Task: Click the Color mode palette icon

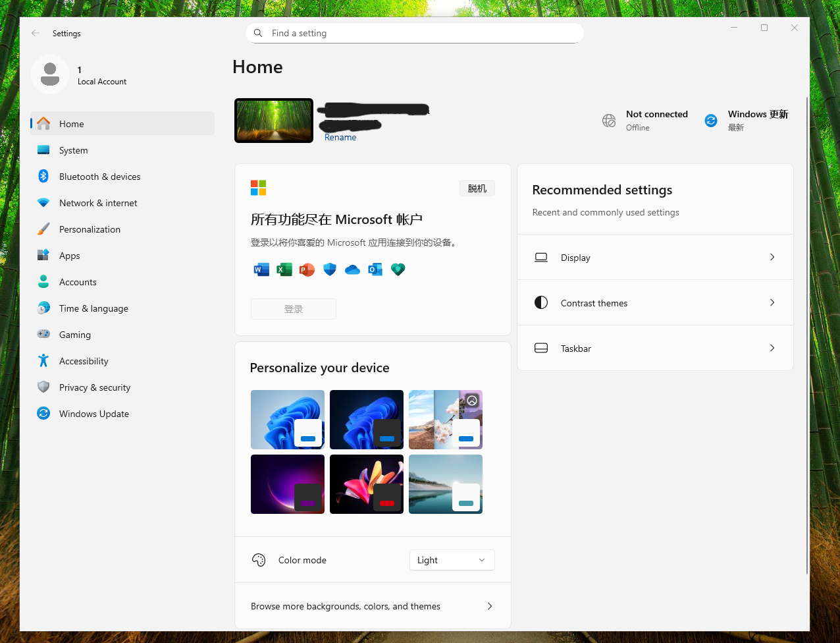Action: [259, 560]
